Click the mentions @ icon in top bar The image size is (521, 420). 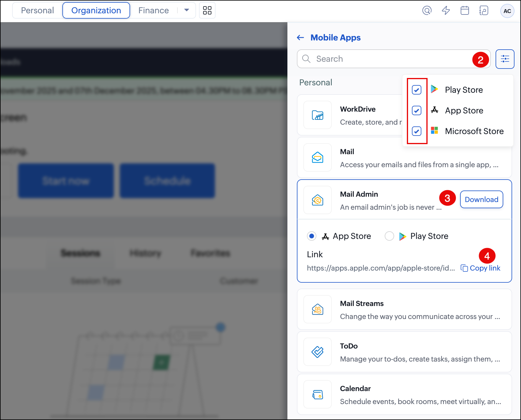[x=427, y=11]
